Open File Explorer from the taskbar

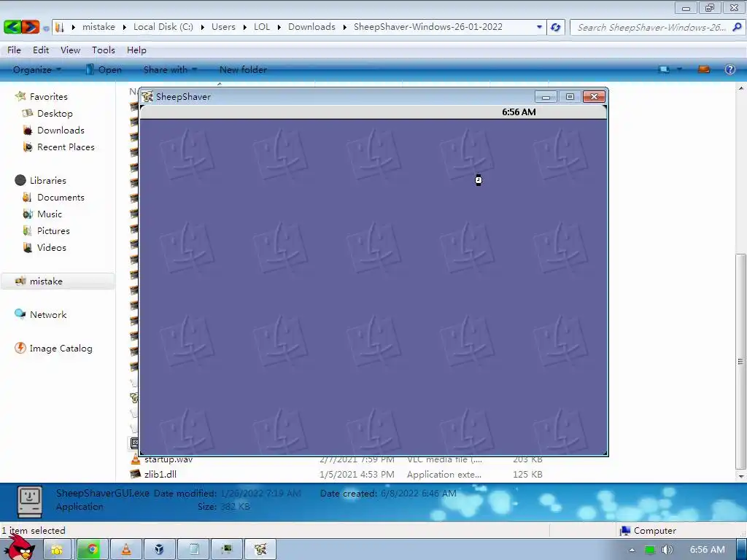(57, 550)
